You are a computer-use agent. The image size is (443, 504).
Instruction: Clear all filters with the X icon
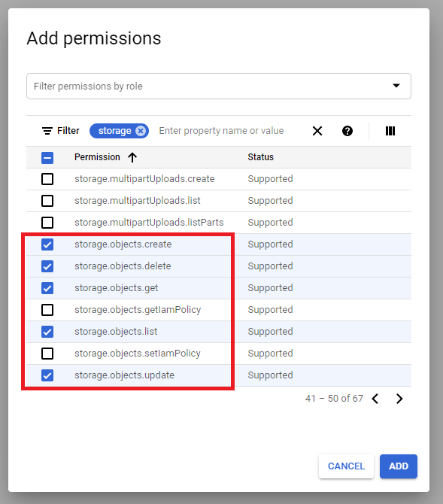coord(317,131)
